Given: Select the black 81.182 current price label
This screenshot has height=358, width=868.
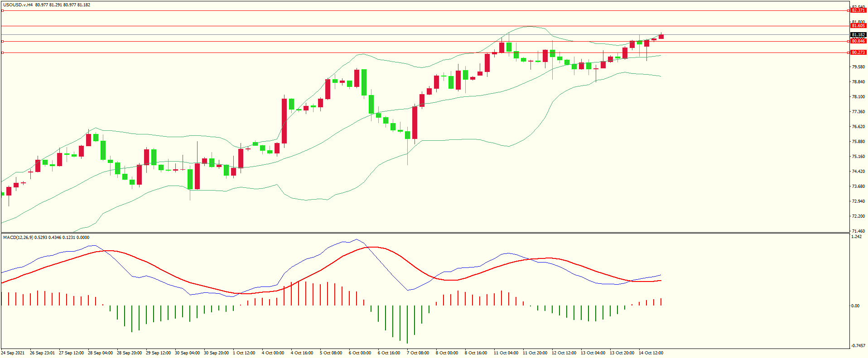Looking at the screenshot, I should pyautogui.click(x=858, y=35).
